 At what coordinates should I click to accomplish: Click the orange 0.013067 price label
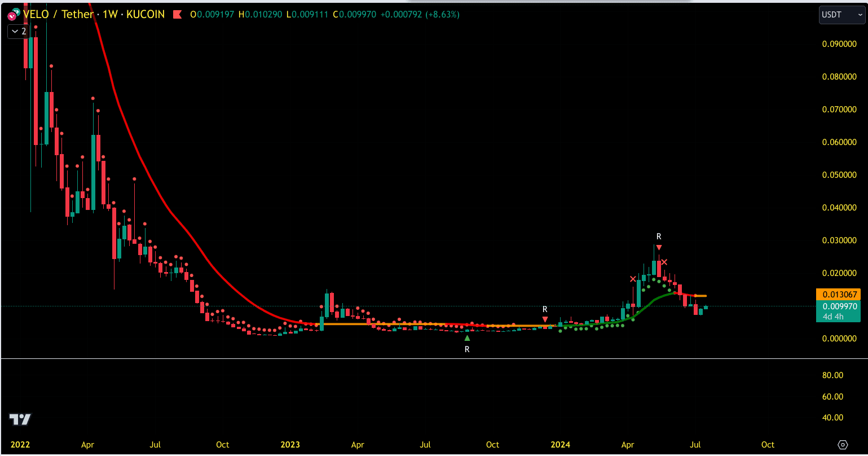click(838, 294)
